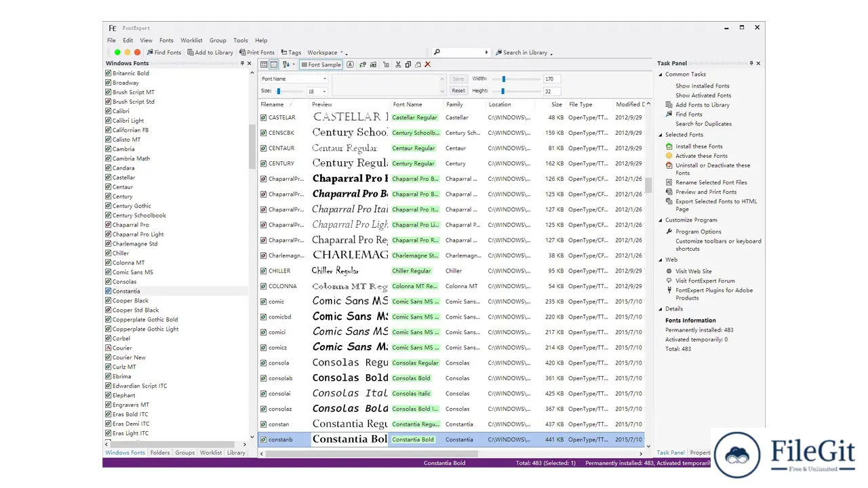Open the Size 18 combo box
868x488 pixels.
point(317,91)
